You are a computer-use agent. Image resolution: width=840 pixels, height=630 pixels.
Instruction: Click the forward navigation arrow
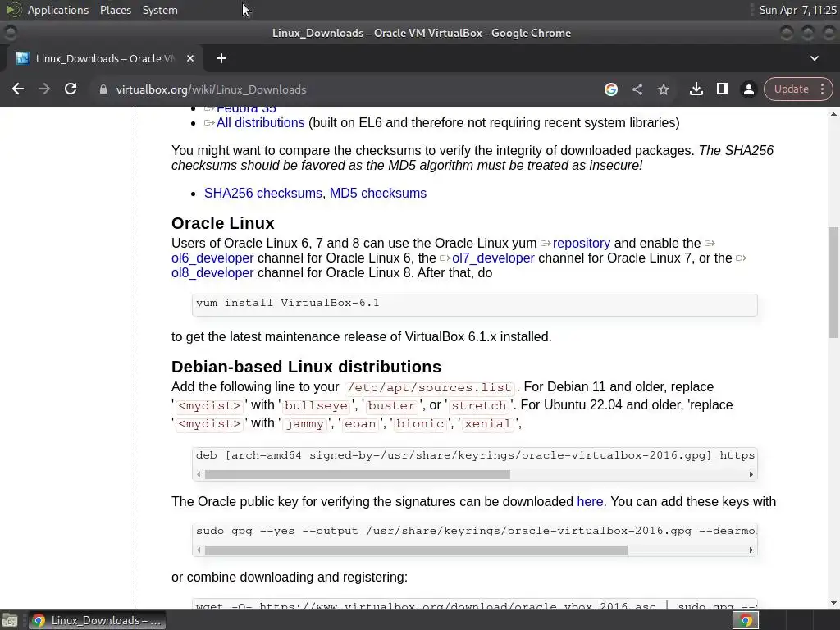44,89
